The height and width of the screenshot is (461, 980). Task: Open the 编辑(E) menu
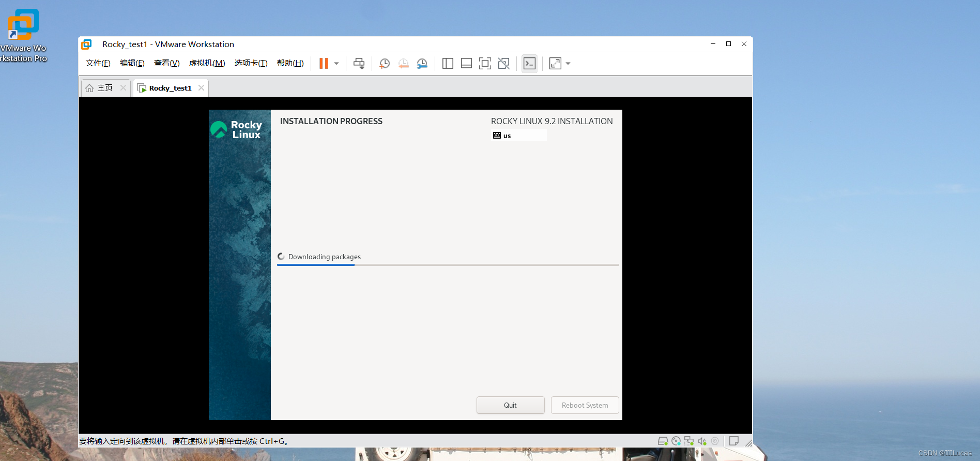pyautogui.click(x=132, y=63)
